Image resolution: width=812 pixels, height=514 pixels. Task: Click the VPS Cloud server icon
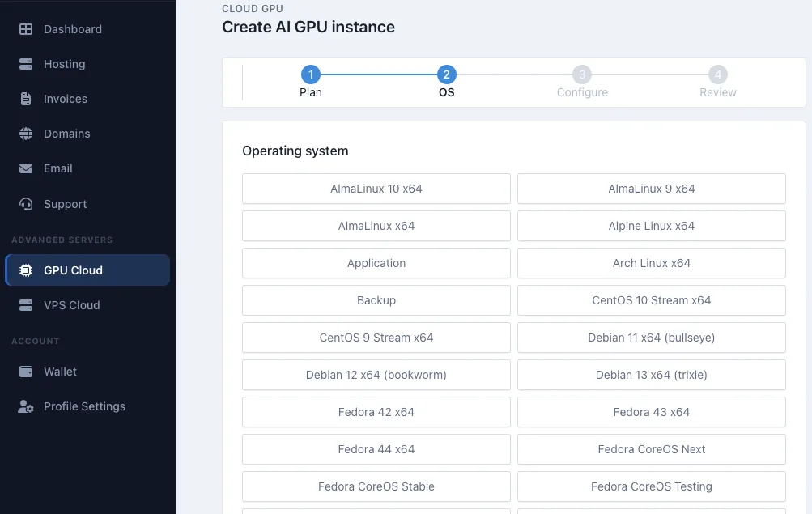[26, 305]
